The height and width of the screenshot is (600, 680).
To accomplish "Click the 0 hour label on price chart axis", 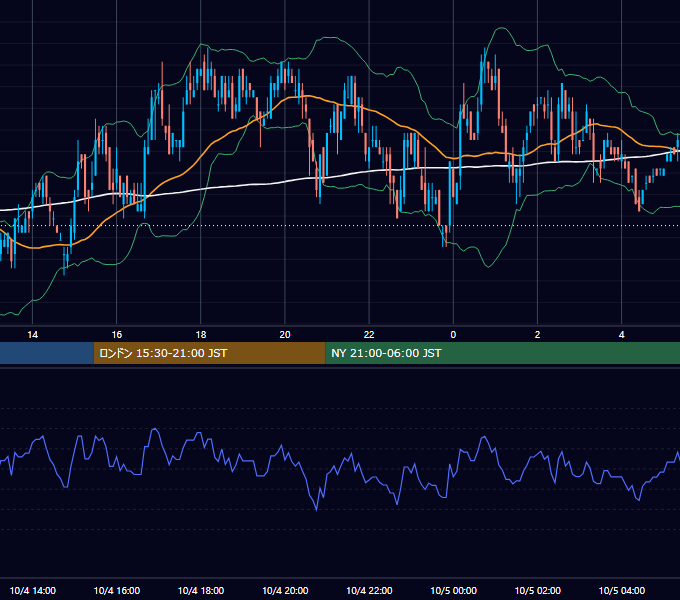I will click(x=453, y=335).
